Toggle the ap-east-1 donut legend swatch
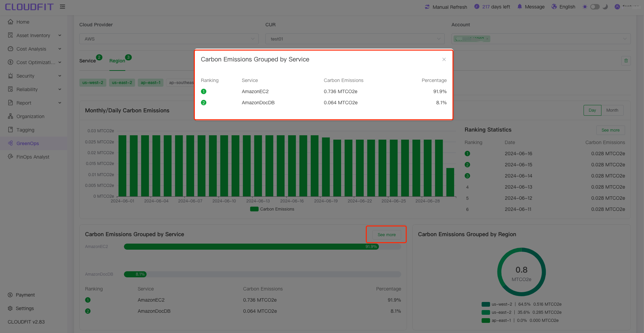Image resolution: width=644 pixels, height=333 pixels. [486, 321]
